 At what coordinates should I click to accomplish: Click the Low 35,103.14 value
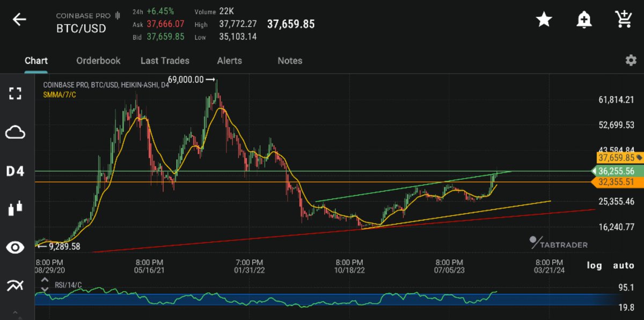238,37
